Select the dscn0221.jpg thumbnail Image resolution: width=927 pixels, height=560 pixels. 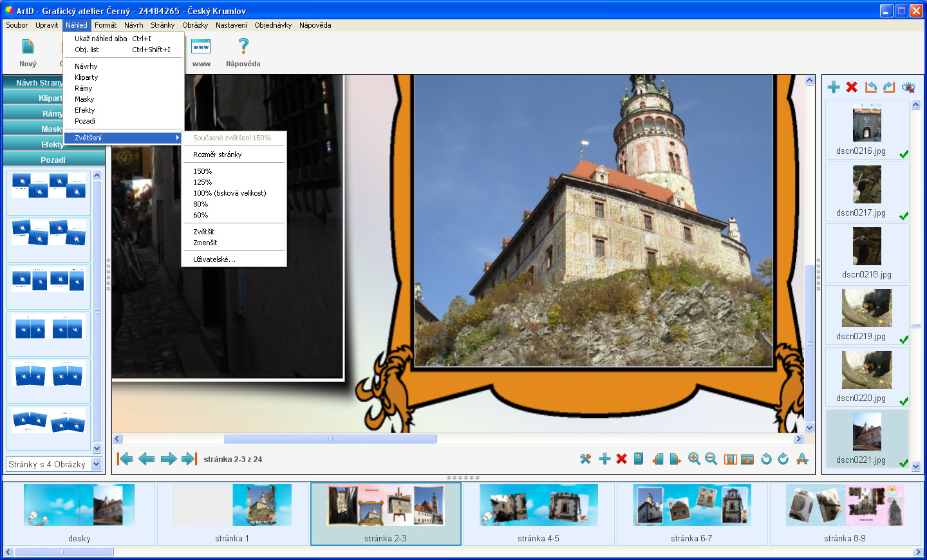coord(867,438)
